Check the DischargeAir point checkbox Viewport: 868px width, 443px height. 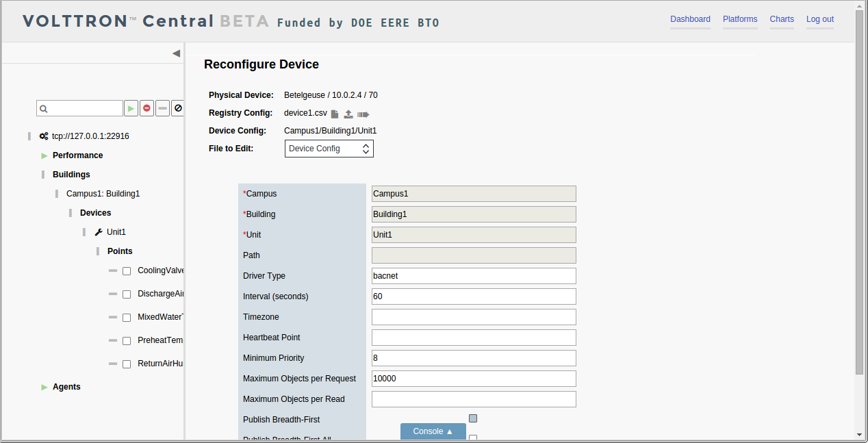pyautogui.click(x=127, y=294)
